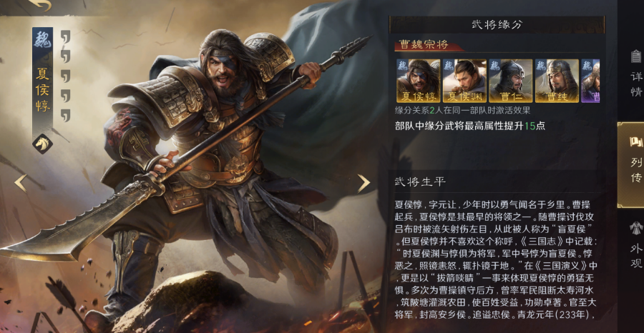This screenshot has width=644, height=333.
Task: Go back using the top-left return arrow
Action: coord(40,4)
